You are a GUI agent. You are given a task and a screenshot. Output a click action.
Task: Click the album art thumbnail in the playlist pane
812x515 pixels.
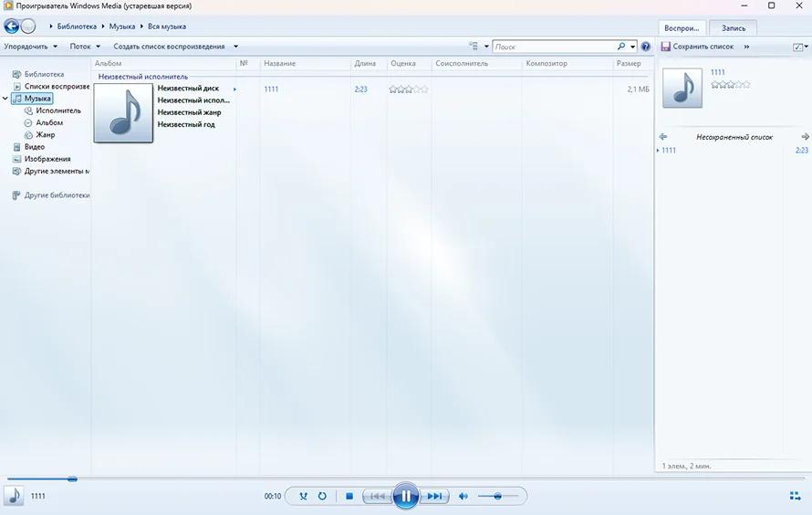click(682, 88)
